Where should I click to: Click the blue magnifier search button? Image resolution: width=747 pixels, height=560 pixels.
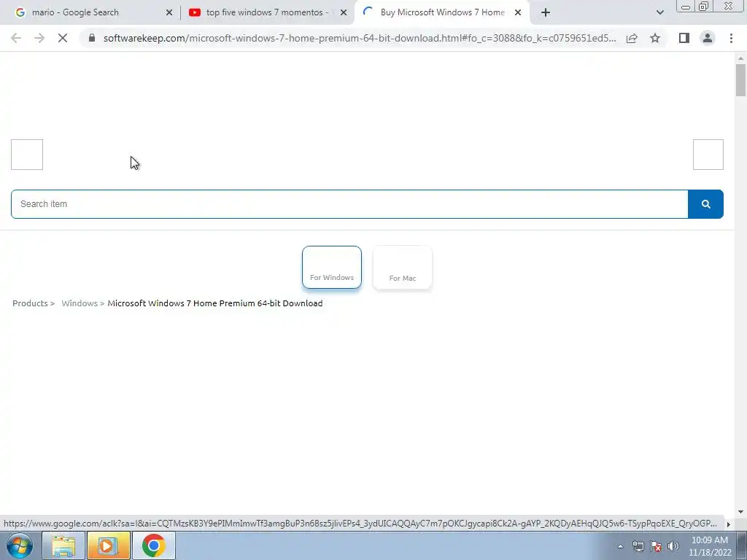[x=705, y=204]
